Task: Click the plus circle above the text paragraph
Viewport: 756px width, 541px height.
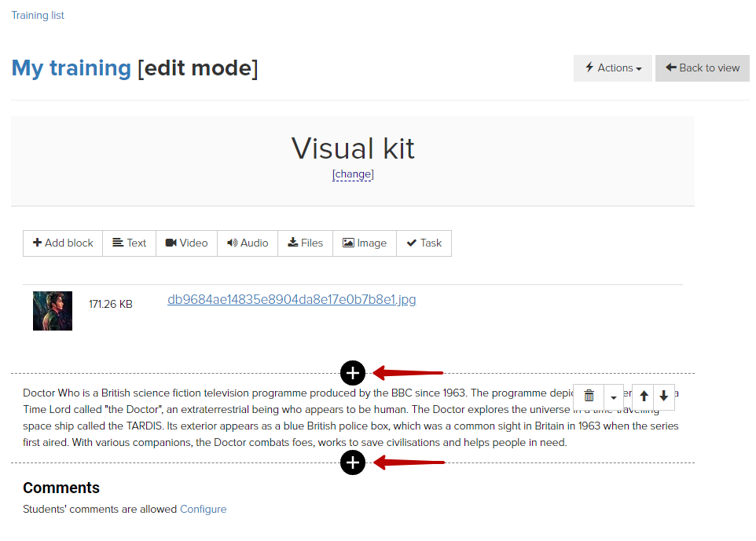Action: click(352, 373)
